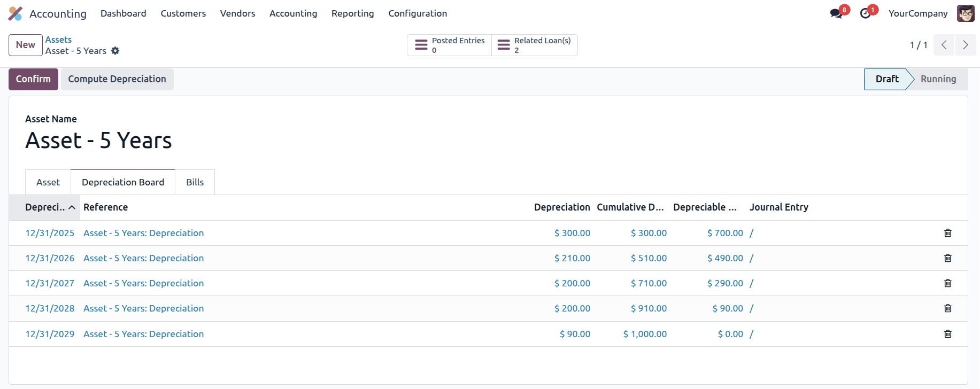Delete the 12/31/2029 depreciation line

point(948,334)
